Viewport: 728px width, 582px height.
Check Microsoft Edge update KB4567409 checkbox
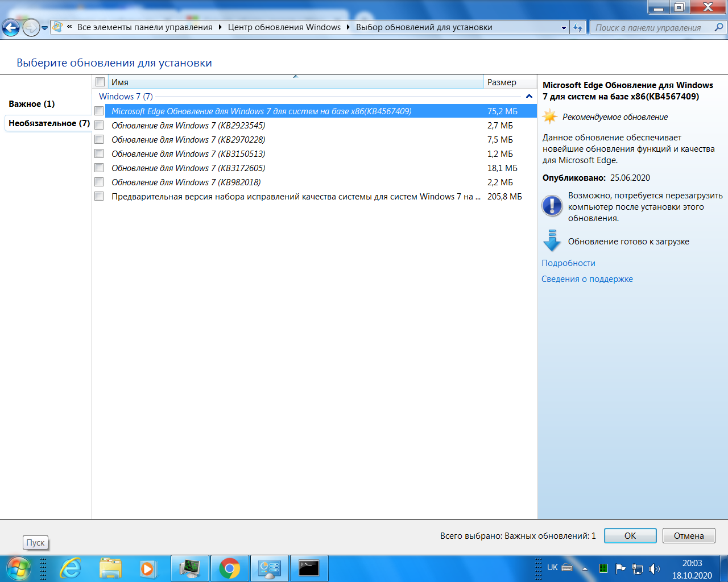(99, 111)
